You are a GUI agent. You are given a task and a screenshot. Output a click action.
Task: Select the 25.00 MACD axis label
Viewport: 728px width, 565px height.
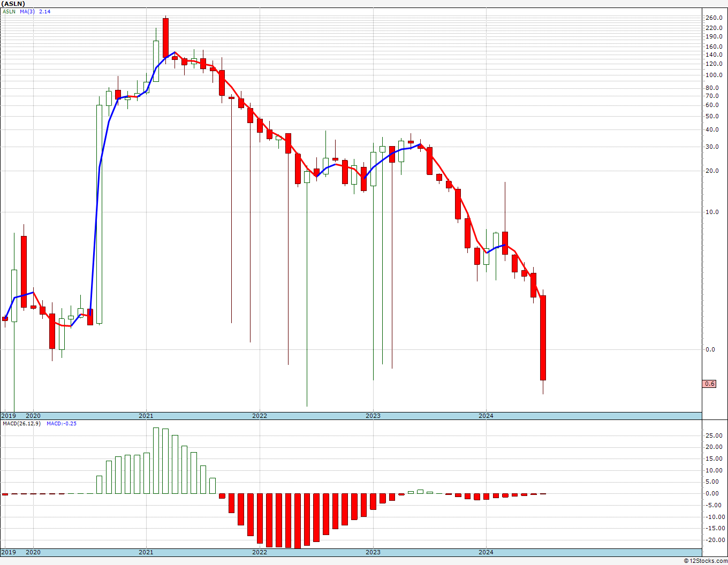pyautogui.click(x=714, y=436)
